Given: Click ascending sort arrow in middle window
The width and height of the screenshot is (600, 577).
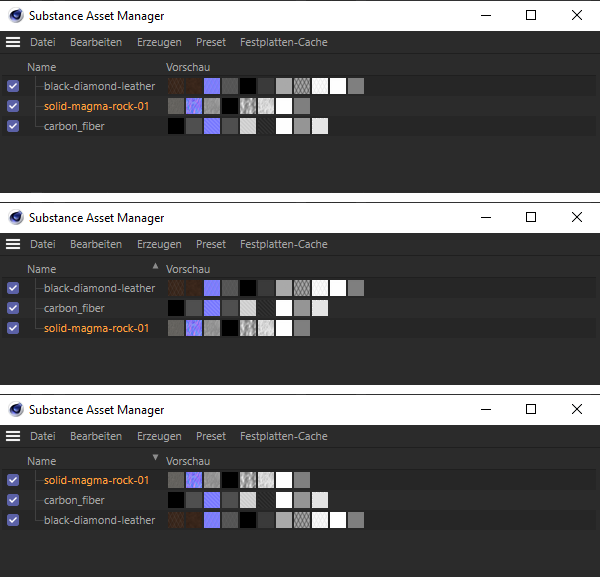Looking at the screenshot, I should pos(155,266).
